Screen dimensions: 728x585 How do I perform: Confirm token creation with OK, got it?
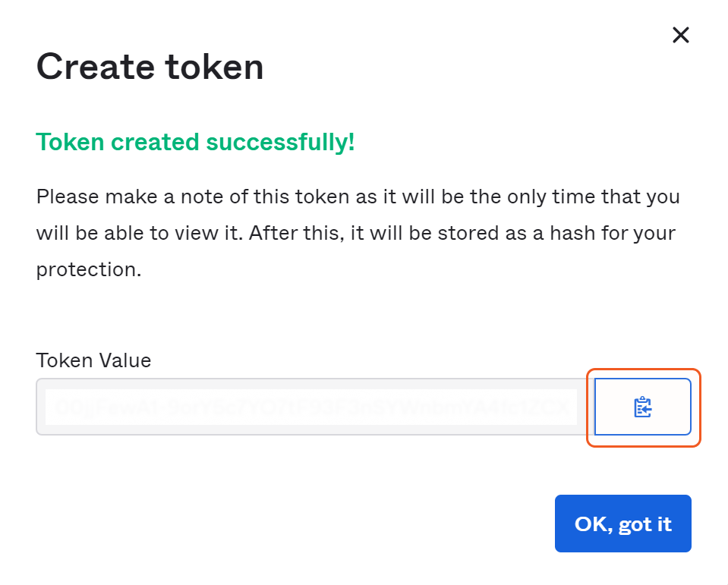pyautogui.click(x=622, y=524)
